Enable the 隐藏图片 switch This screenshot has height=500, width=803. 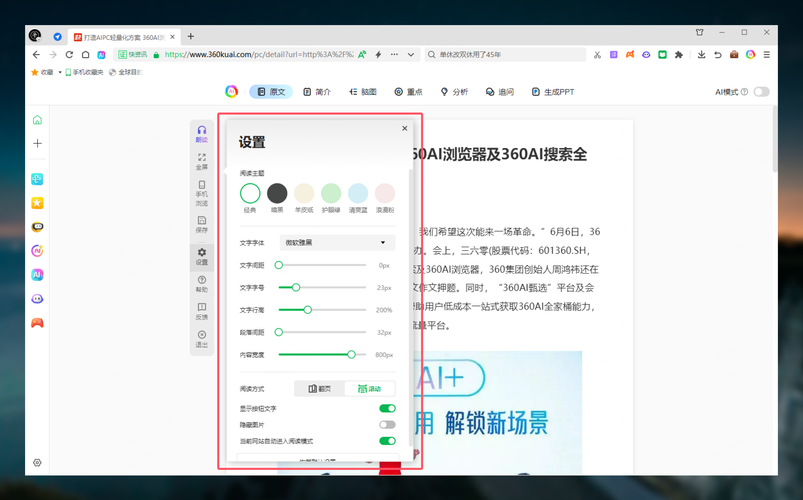pos(387,425)
